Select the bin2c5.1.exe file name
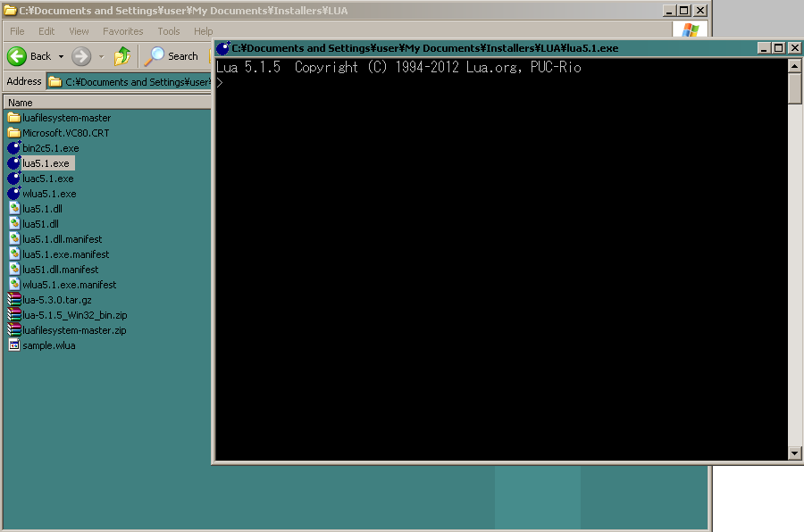This screenshot has width=804, height=532. click(51, 148)
